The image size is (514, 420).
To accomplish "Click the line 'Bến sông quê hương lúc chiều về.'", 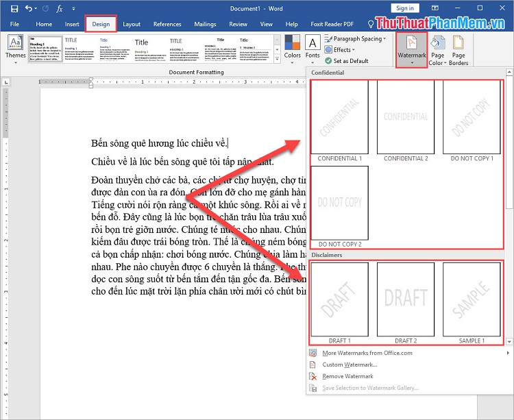I will click(x=159, y=143).
